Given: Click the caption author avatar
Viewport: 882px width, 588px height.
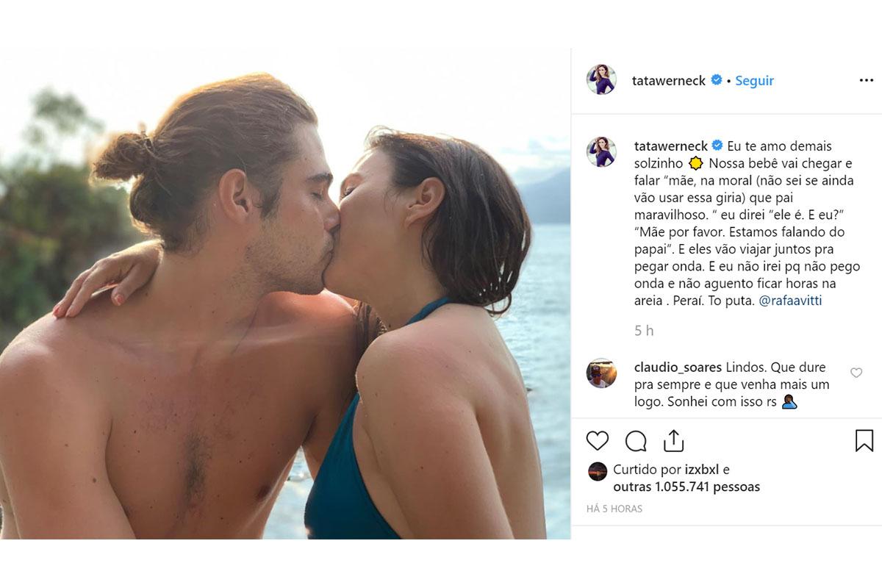Looking at the screenshot, I should coord(601,151).
